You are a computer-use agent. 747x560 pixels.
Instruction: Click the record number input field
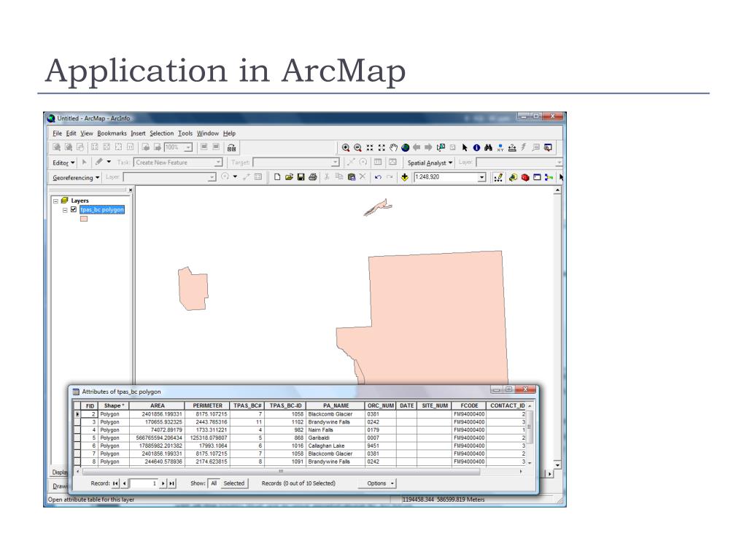point(144,483)
